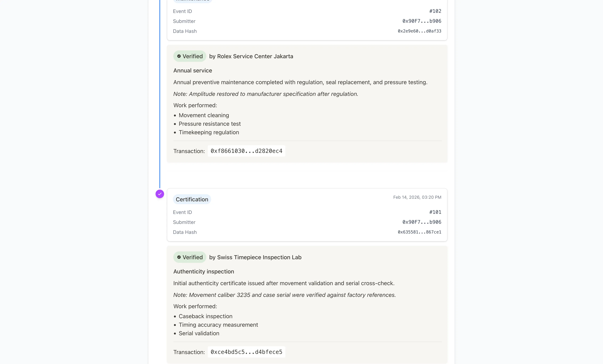Image resolution: width=603 pixels, height=364 pixels.
Task: Click the verified checkmark icon near Swiss Timepiece Lab
Action: [x=179, y=257]
